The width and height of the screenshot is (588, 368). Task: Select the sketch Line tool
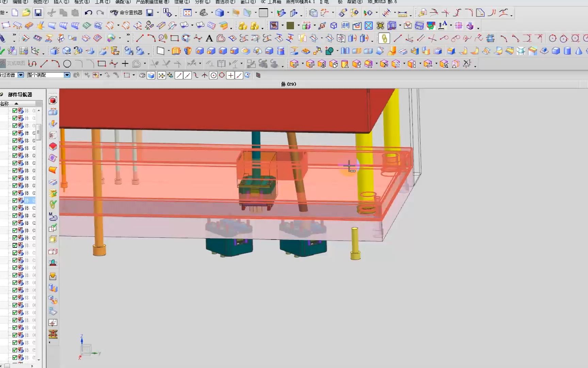[x=44, y=64]
